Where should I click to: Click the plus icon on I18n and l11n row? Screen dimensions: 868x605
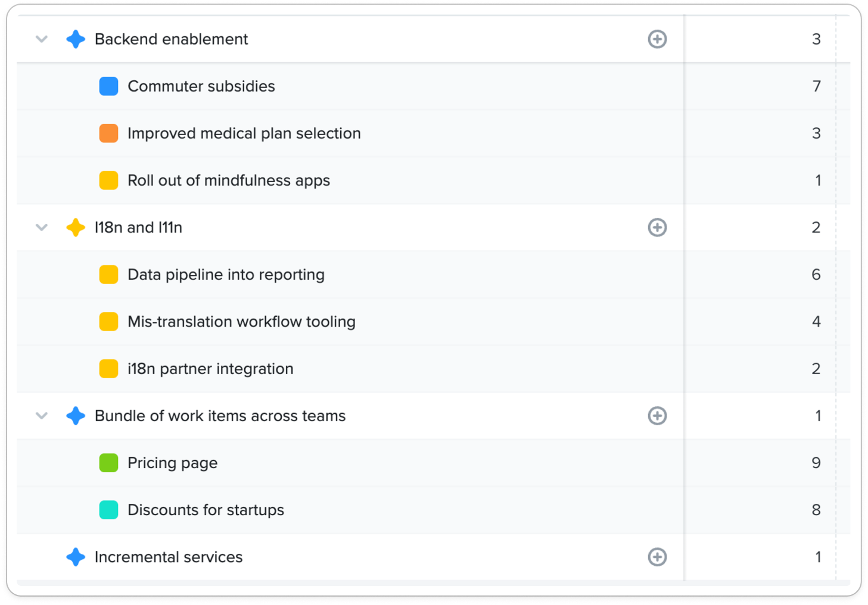(657, 227)
